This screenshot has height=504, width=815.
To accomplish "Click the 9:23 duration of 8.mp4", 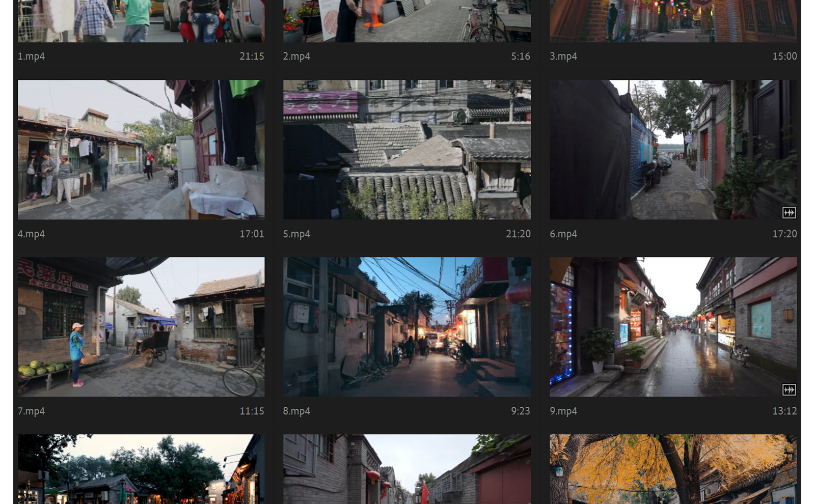I will tap(521, 411).
